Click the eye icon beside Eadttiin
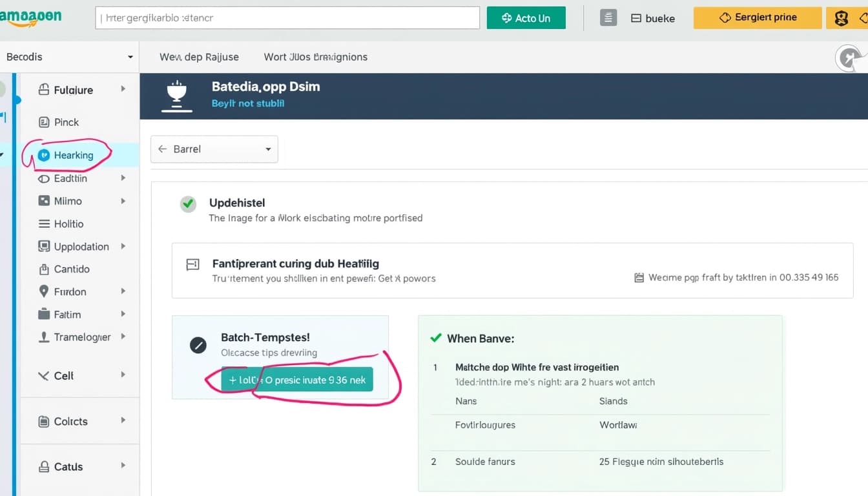The height and width of the screenshot is (496, 868). click(44, 178)
